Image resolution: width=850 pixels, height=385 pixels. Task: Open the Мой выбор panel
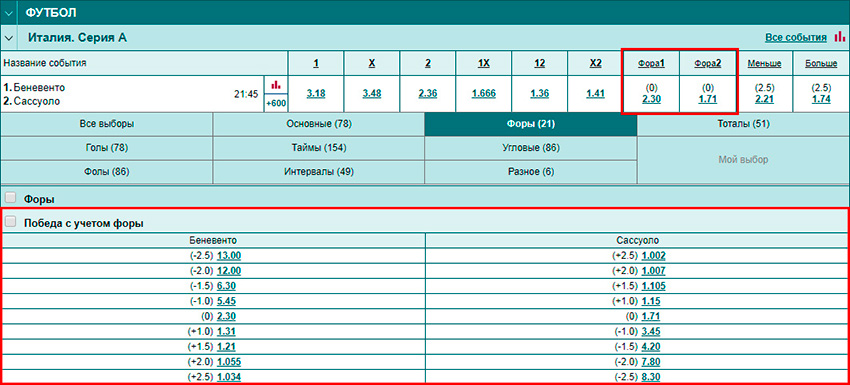click(743, 160)
